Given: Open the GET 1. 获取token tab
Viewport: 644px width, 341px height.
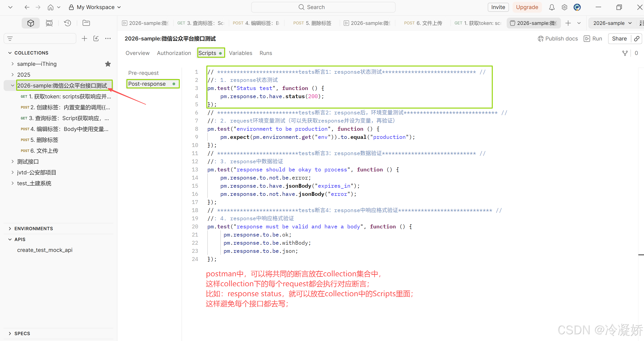Looking at the screenshot, I should (478, 23).
